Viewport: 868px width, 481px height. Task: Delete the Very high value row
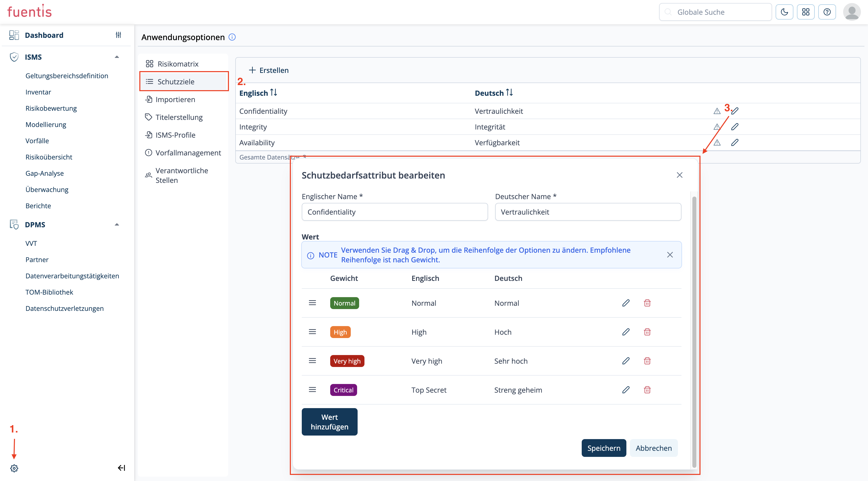(x=647, y=361)
